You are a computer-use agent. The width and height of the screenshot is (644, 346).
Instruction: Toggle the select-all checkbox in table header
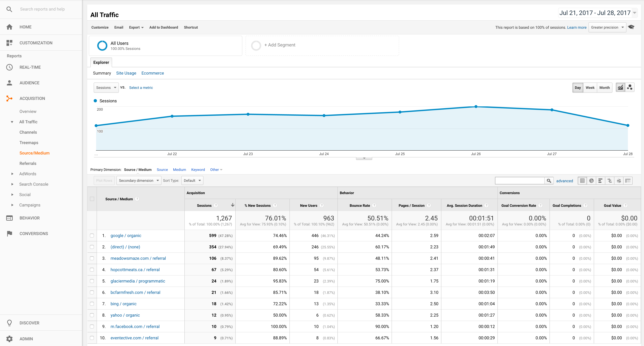coord(92,199)
